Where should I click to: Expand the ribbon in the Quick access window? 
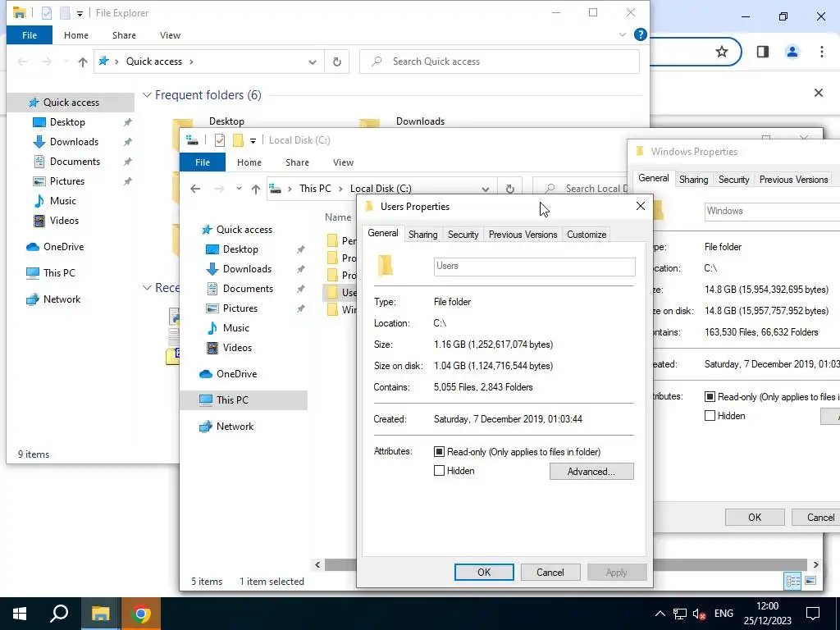pyautogui.click(x=622, y=34)
